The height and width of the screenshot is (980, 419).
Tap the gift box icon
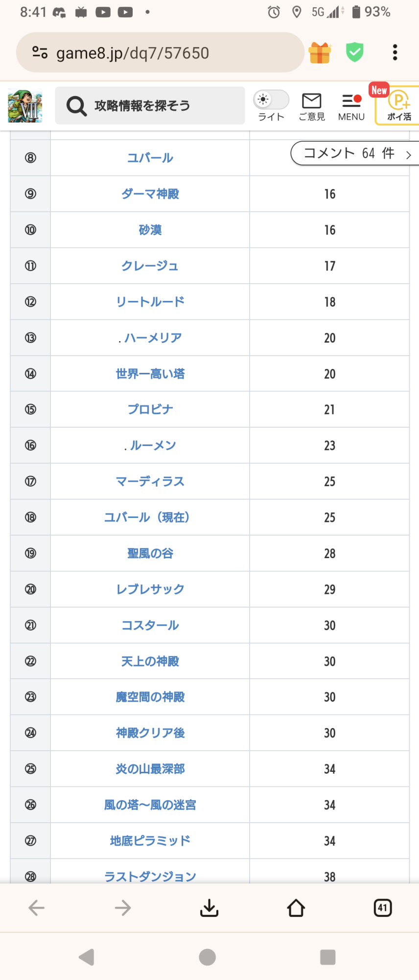tap(320, 52)
